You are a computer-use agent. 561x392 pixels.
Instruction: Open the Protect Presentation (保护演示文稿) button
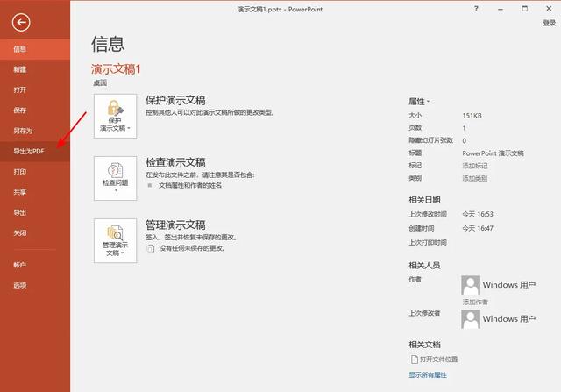coord(115,116)
